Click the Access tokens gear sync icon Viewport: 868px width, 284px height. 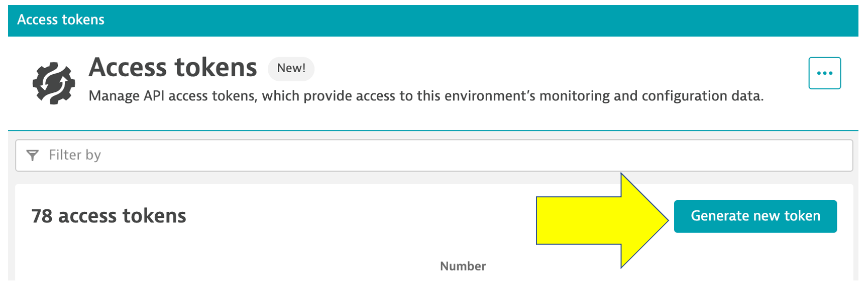pos(54,83)
